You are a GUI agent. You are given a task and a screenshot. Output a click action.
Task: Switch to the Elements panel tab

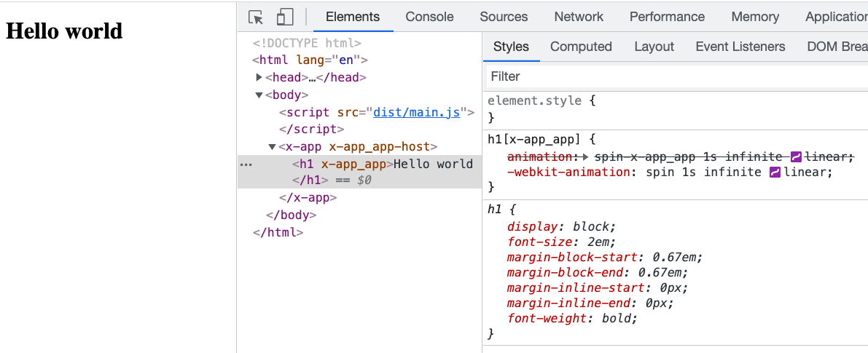pos(353,17)
